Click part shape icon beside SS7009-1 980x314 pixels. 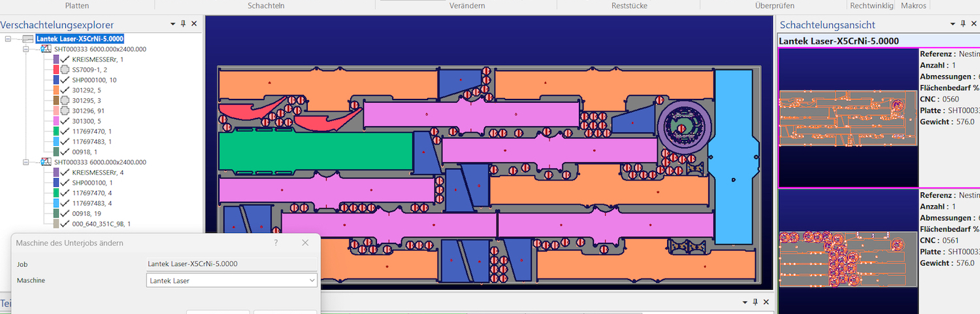pyautogui.click(x=65, y=70)
